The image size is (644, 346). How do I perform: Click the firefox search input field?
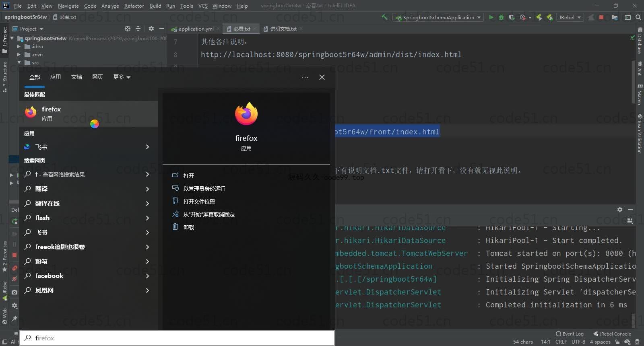point(177,338)
